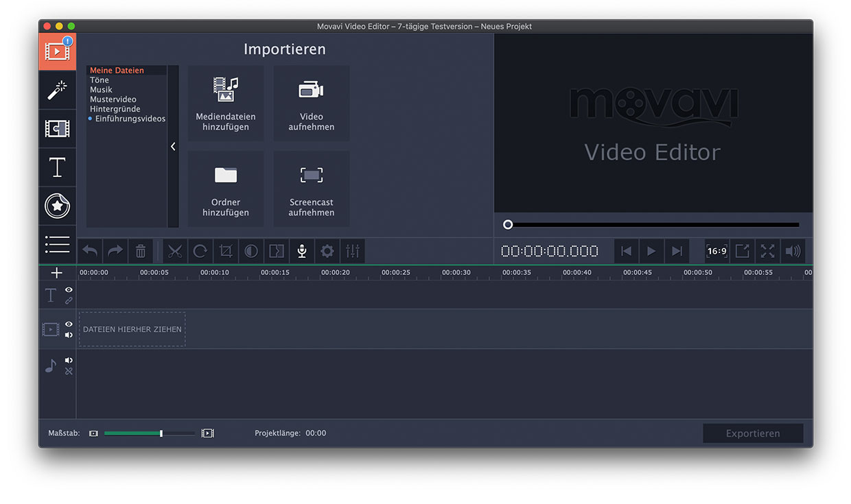Click the title track T icon
Image resolution: width=851 pixels, height=504 pixels.
pyautogui.click(x=51, y=296)
